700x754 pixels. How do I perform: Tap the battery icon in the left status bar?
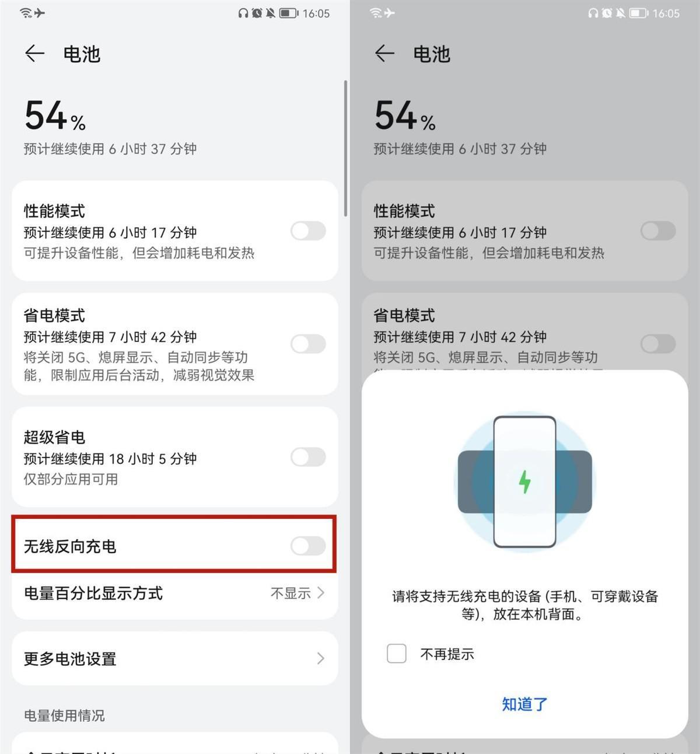point(288,13)
